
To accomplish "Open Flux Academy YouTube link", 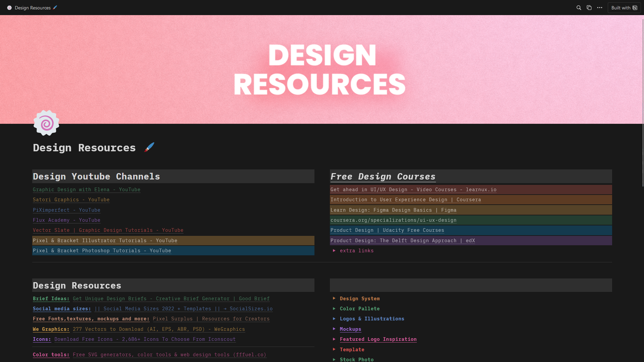I will click(66, 220).
